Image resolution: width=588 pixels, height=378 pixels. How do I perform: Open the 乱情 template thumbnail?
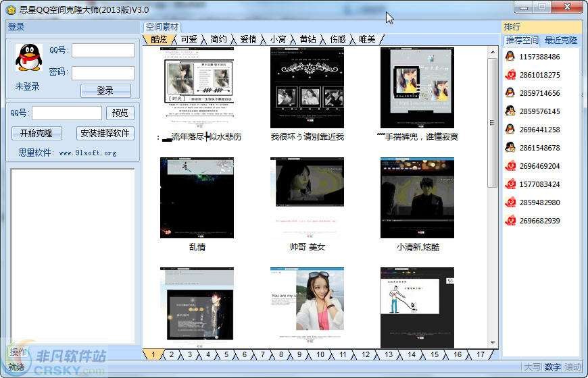point(197,198)
